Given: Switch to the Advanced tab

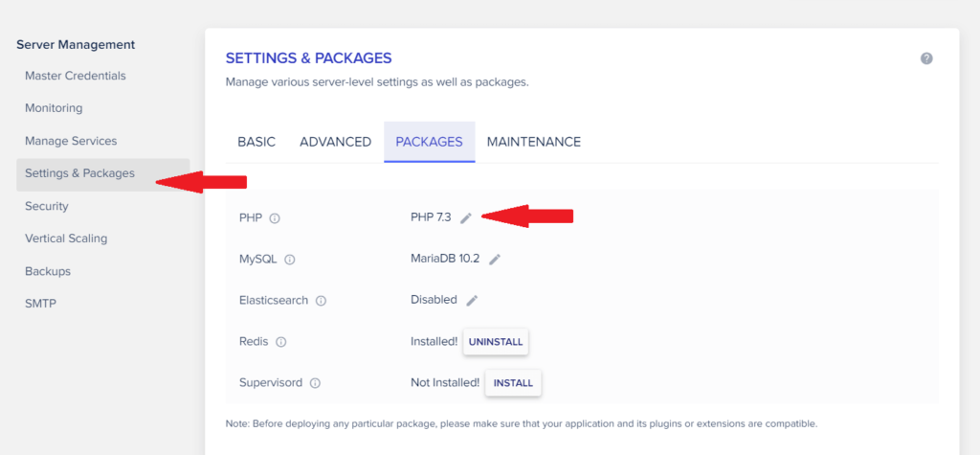Looking at the screenshot, I should pyautogui.click(x=335, y=142).
